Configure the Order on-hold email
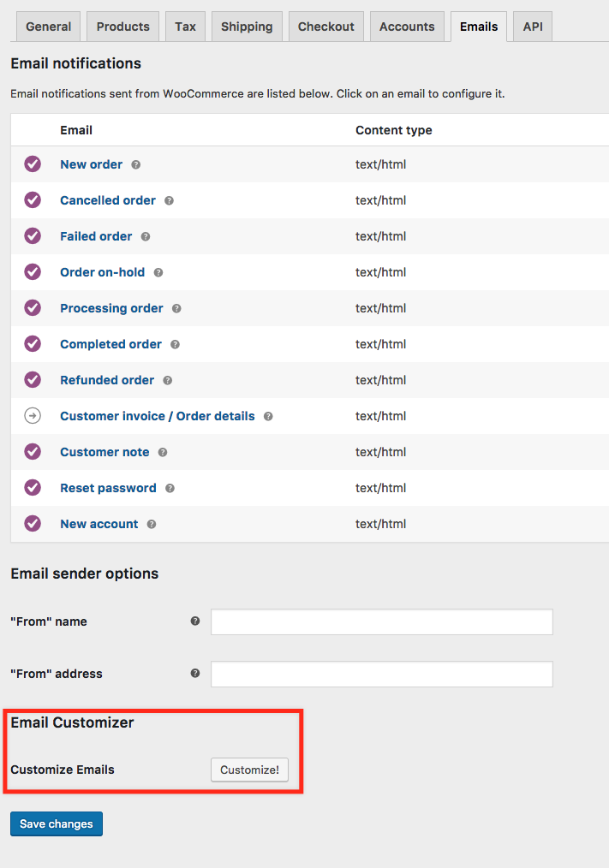The width and height of the screenshot is (609, 868). [103, 272]
